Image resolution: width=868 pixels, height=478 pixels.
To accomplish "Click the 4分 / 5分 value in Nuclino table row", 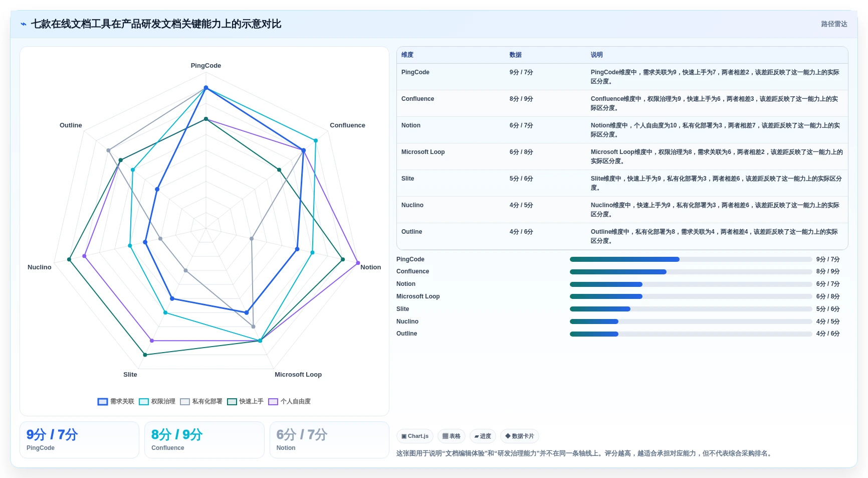I will pyautogui.click(x=521, y=205).
